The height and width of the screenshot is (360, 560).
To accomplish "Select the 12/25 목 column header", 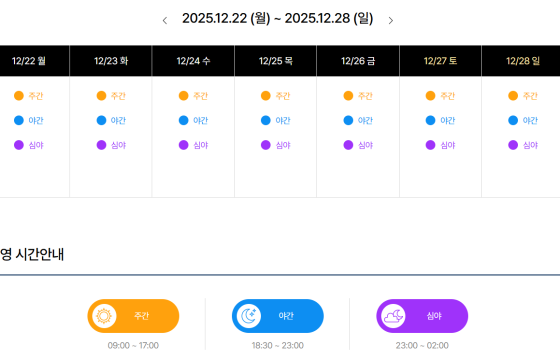I will [275, 61].
